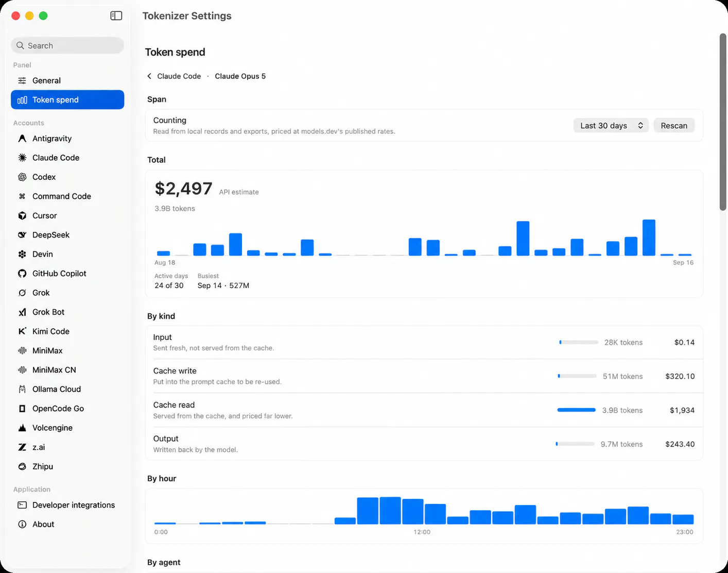Click the 51M tokens count
This screenshot has width=728, height=573.
pos(623,376)
